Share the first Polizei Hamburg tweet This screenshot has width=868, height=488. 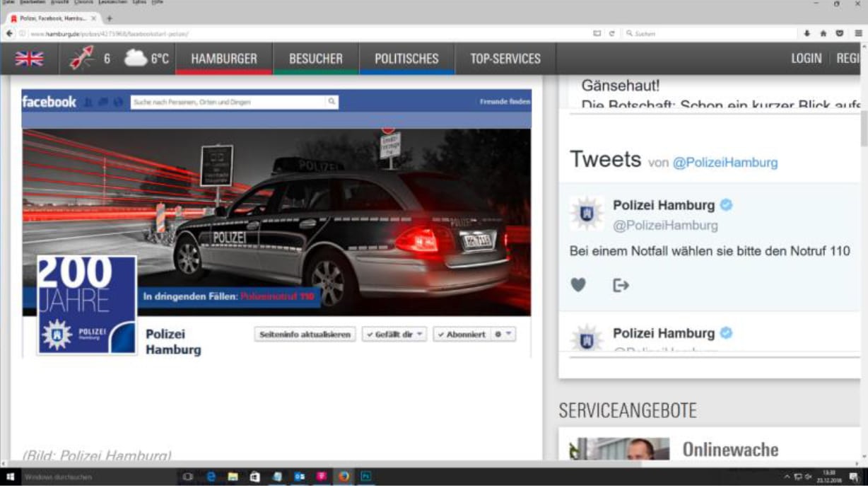pos(621,285)
